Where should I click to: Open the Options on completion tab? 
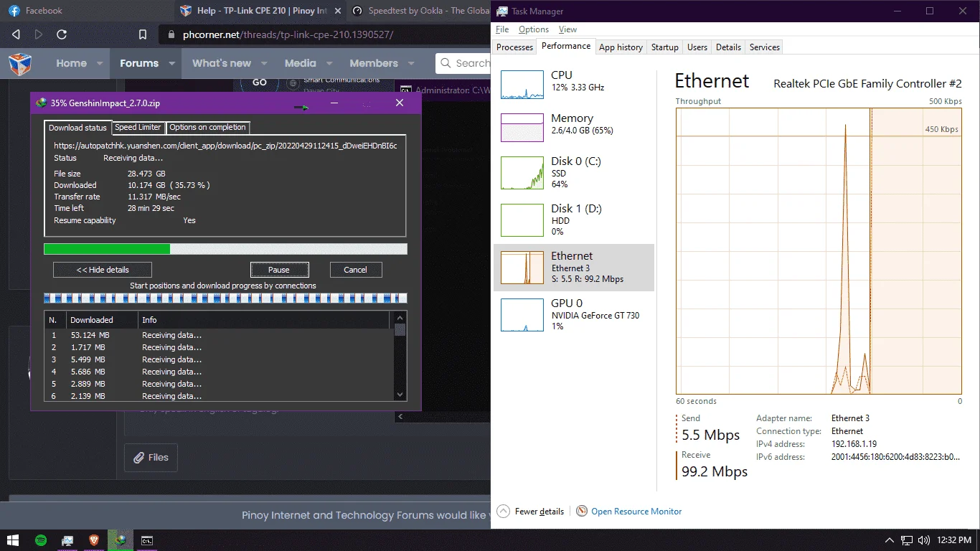[208, 128]
